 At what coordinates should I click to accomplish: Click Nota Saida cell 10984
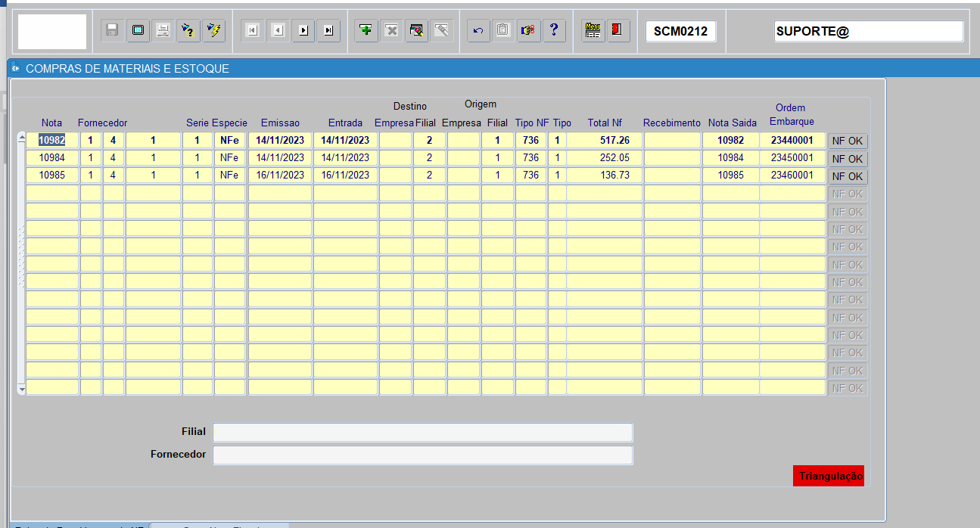(x=730, y=157)
